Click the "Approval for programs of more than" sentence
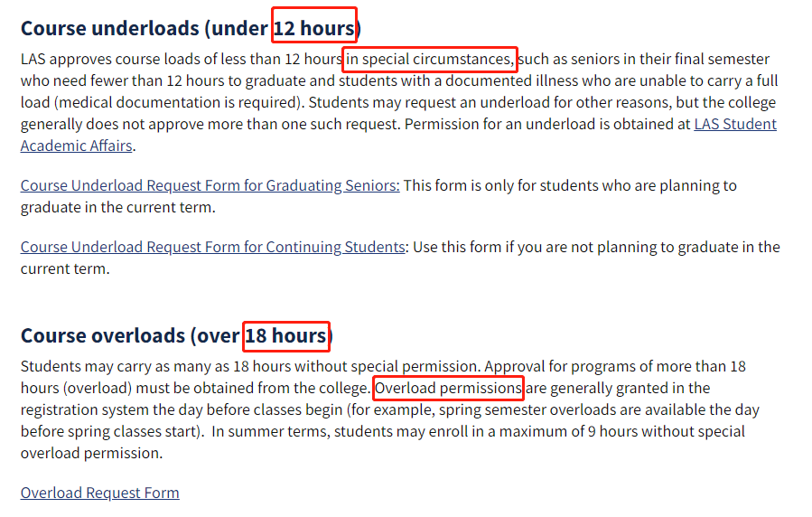The image size is (812, 517). tap(605, 367)
